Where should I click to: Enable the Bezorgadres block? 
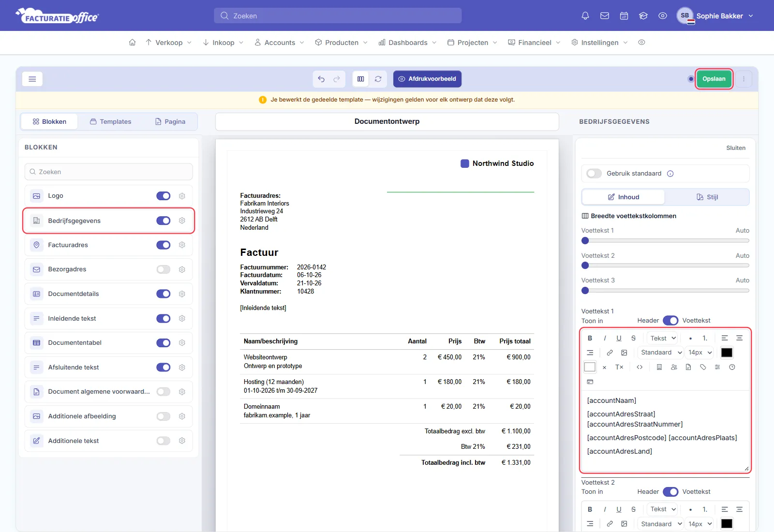[164, 269]
